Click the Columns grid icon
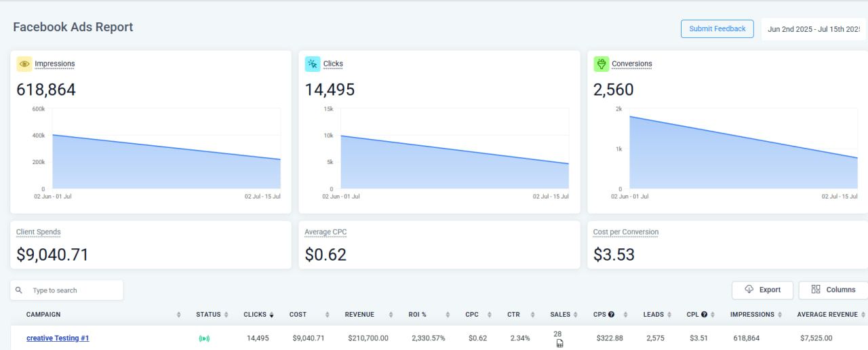This screenshot has width=868, height=350. pos(816,290)
